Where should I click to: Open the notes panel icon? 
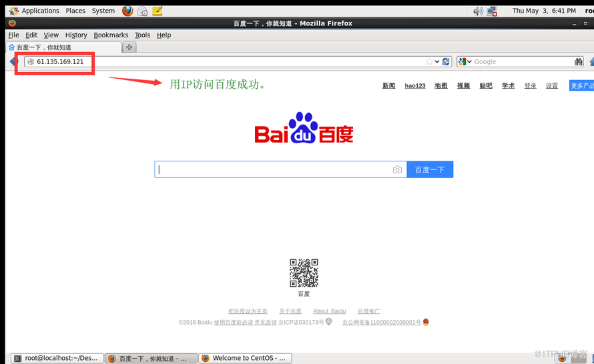click(x=158, y=11)
